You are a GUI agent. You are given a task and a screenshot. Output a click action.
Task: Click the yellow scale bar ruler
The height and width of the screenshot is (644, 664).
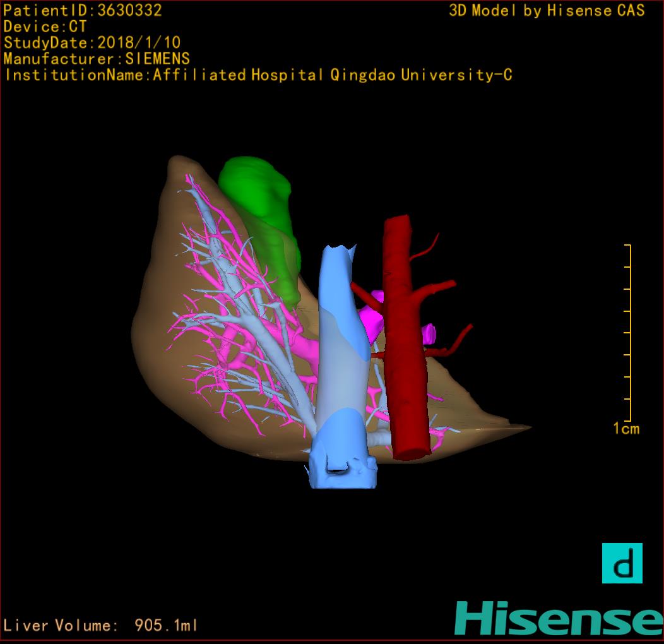point(628,333)
